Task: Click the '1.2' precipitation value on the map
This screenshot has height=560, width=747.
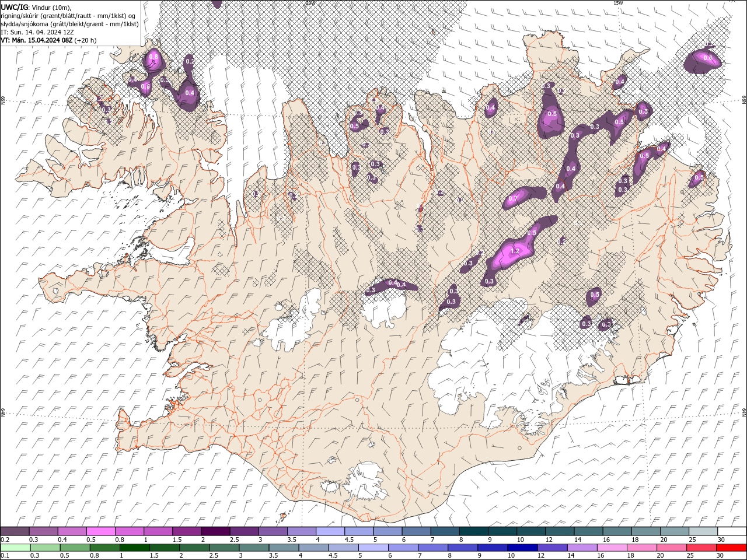Action: click(515, 251)
